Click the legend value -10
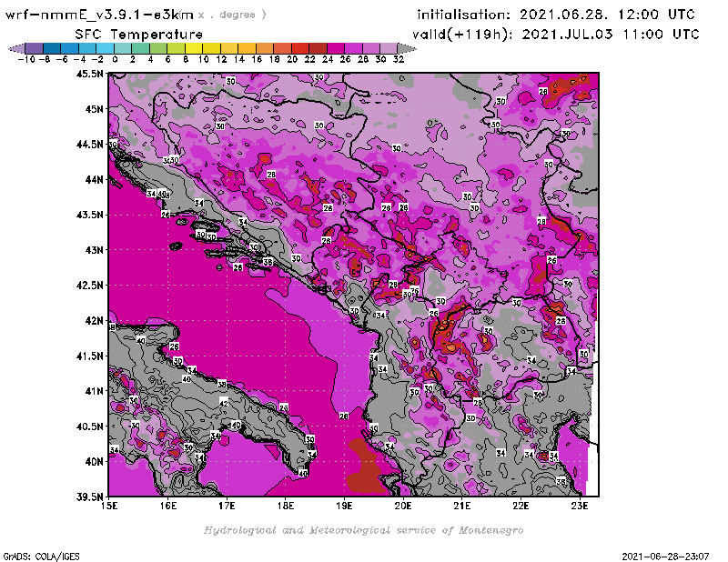Viewport: 728px width, 562px height. (26, 59)
